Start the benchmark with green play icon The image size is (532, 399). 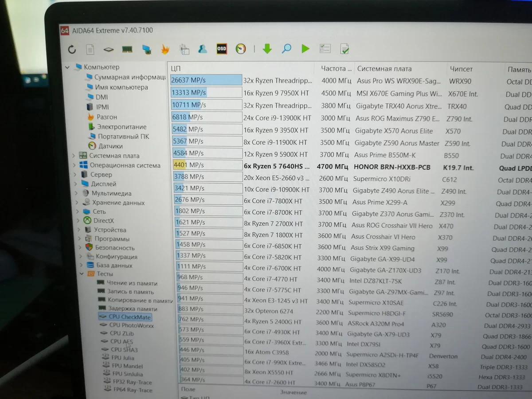[x=305, y=48]
